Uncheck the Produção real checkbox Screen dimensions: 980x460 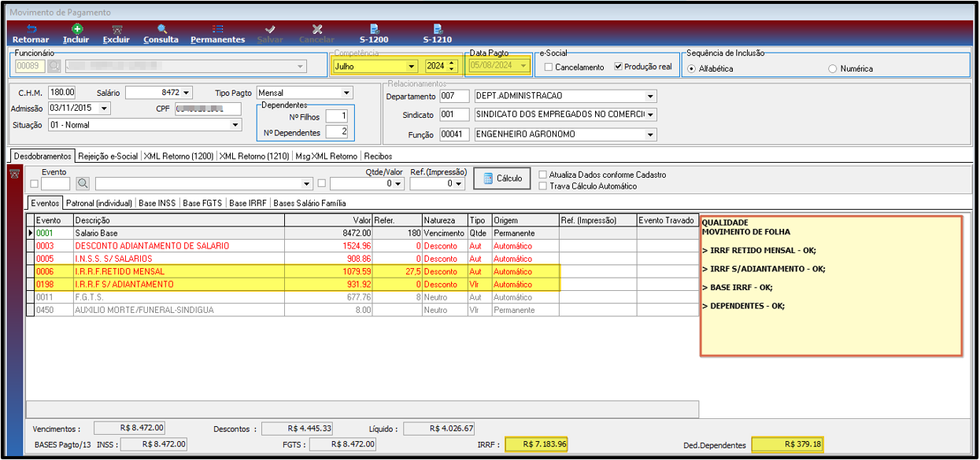[x=618, y=67]
